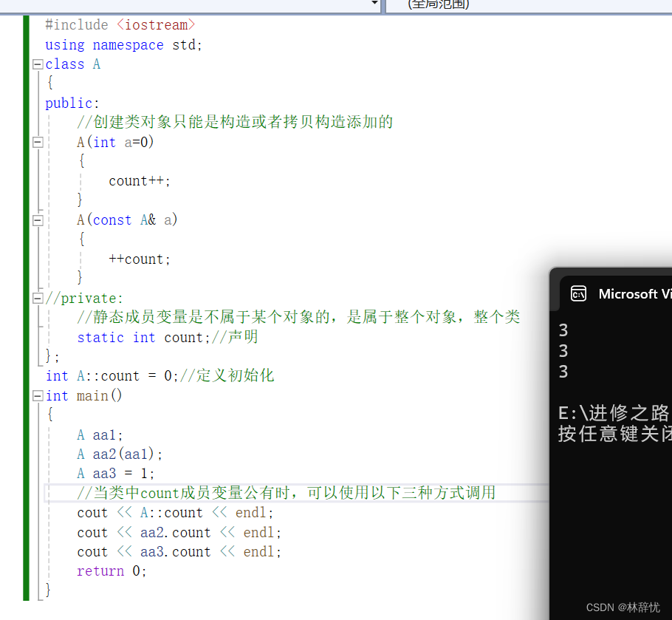This screenshot has height=620, width=672.
Task: Collapse the A(const A& a) copy constructor block
Action: (38, 220)
